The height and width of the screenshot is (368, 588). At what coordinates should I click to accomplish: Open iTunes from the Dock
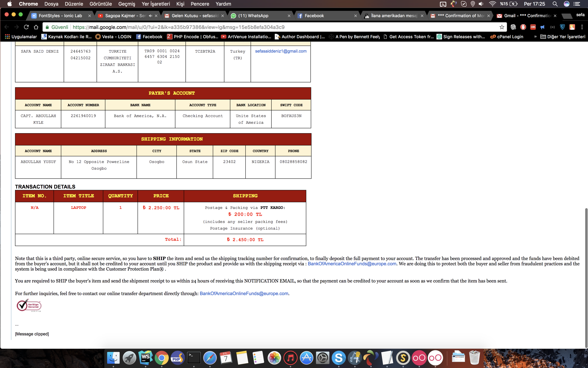[x=290, y=358]
